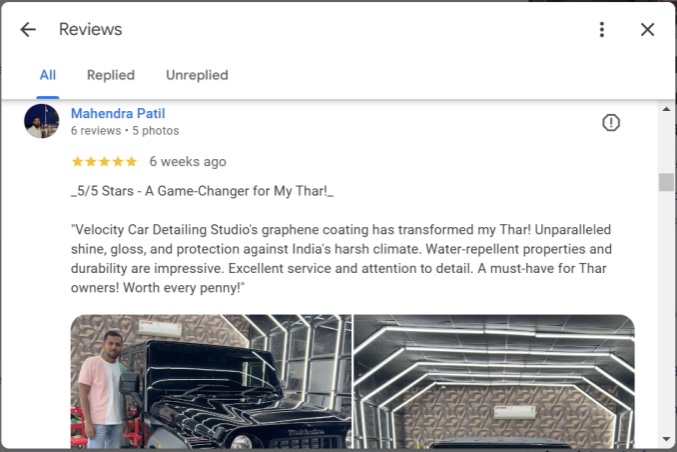Click the Reviews dialog title
677x452 pixels.
(x=91, y=29)
